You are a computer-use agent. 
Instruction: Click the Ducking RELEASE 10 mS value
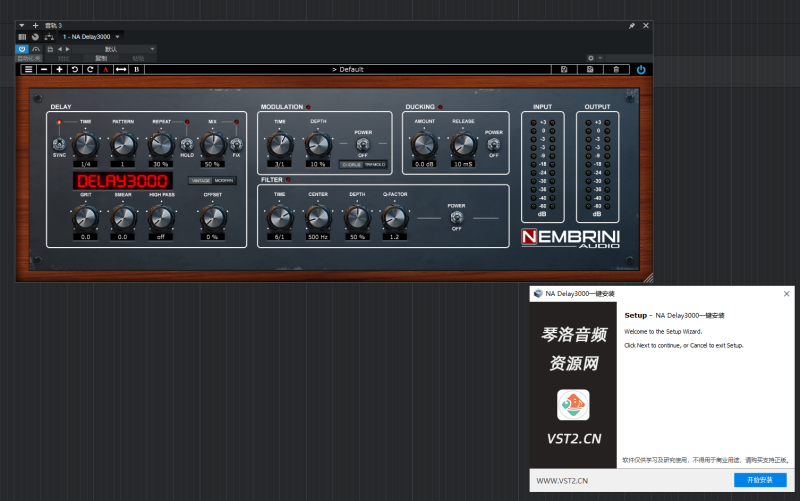pyautogui.click(x=463, y=164)
